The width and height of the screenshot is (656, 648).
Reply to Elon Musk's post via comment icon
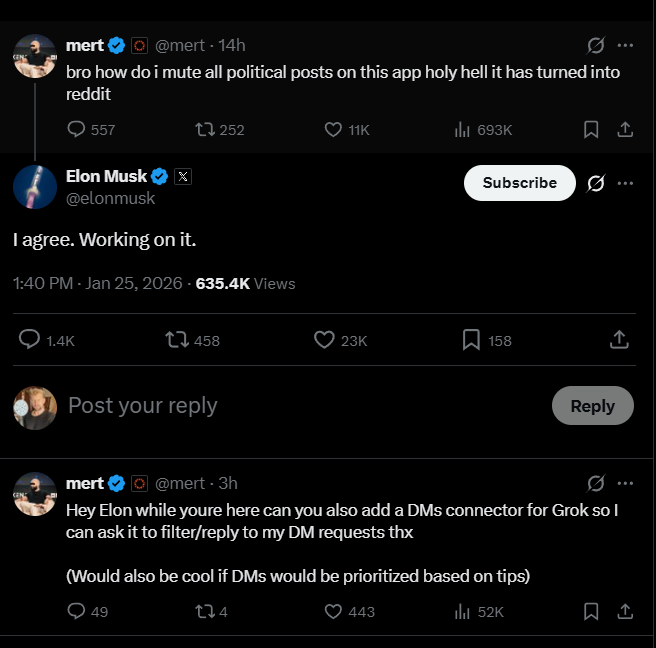30,340
